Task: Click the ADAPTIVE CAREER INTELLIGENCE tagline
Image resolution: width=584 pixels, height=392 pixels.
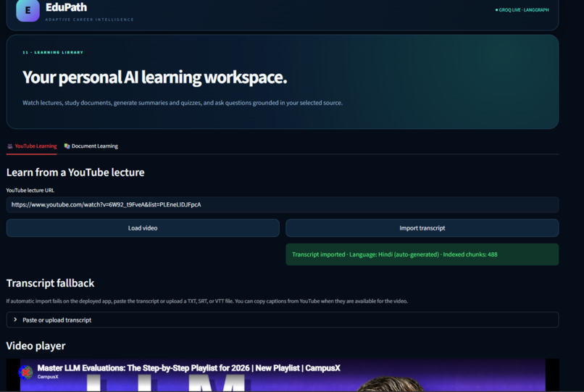Action: 89,20
